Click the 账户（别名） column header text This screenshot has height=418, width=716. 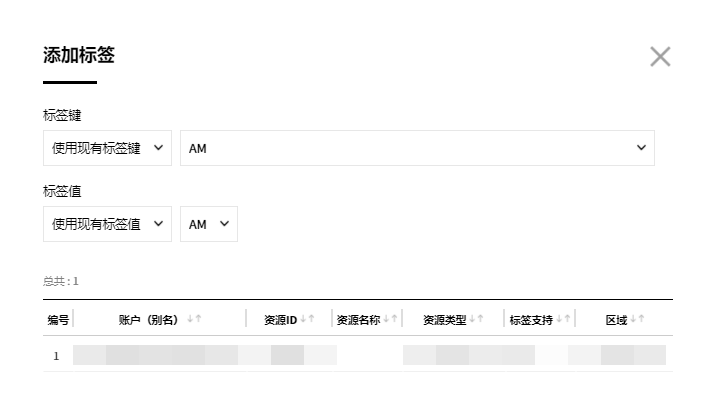point(148,320)
